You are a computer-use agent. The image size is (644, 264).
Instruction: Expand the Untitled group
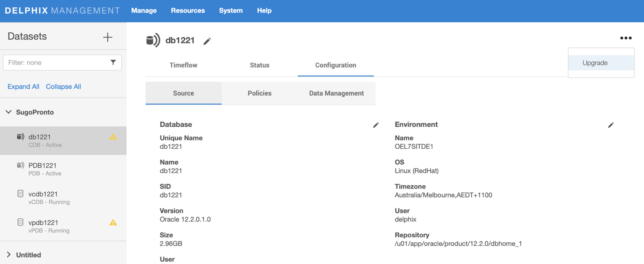tap(9, 255)
